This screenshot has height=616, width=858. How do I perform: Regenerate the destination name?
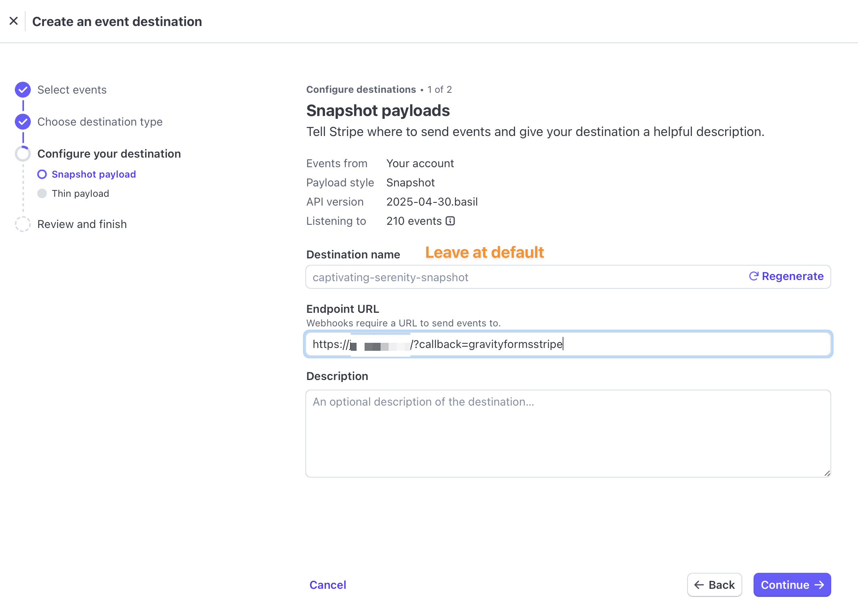(786, 276)
